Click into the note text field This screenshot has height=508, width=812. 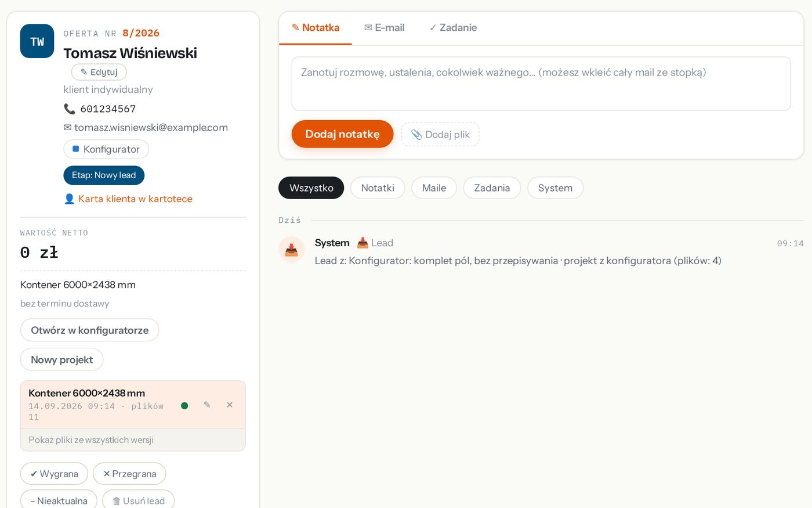click(x=541, y=84)
